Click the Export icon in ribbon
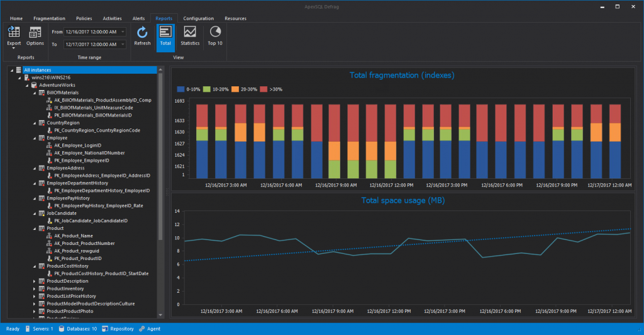644x335 pixels. click(x=14, y=33)
